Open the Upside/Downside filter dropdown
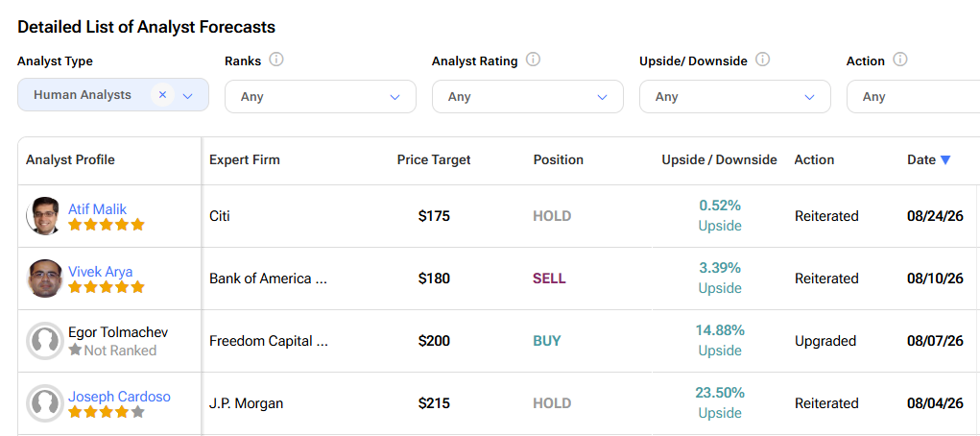Viewport: 980px width, 436px height. pyautogui.click(x=735, y=96)
